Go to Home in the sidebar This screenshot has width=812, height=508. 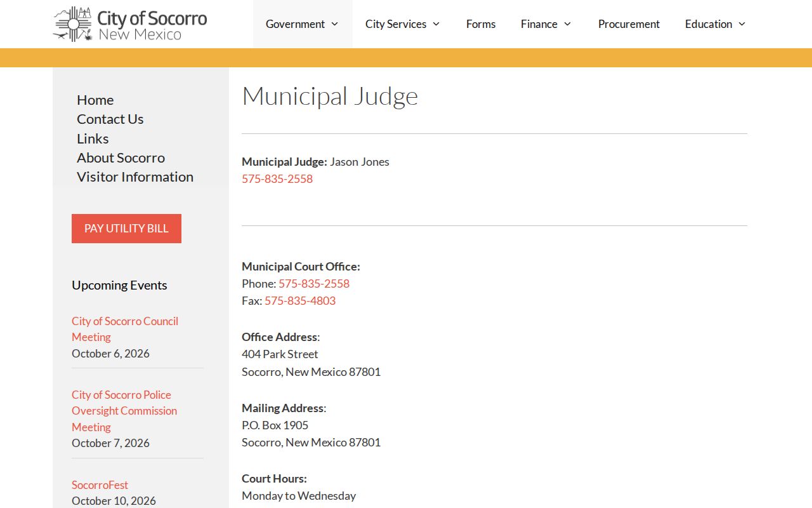[x=95, y=100]
